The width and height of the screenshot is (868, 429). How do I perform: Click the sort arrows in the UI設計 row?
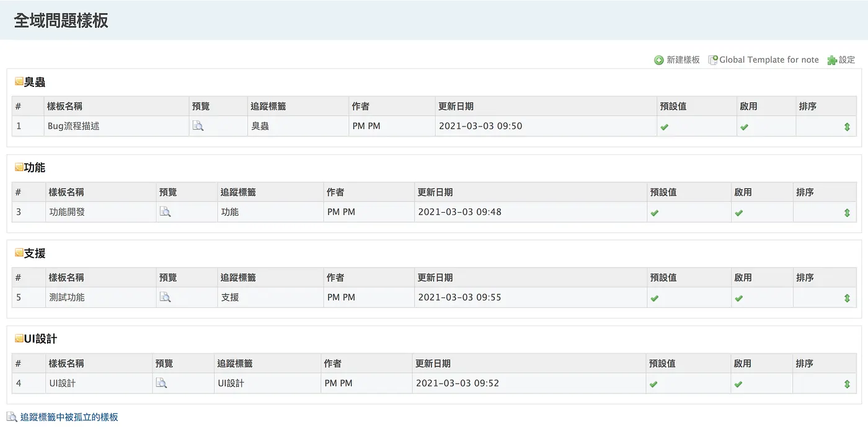coord(847,384)
